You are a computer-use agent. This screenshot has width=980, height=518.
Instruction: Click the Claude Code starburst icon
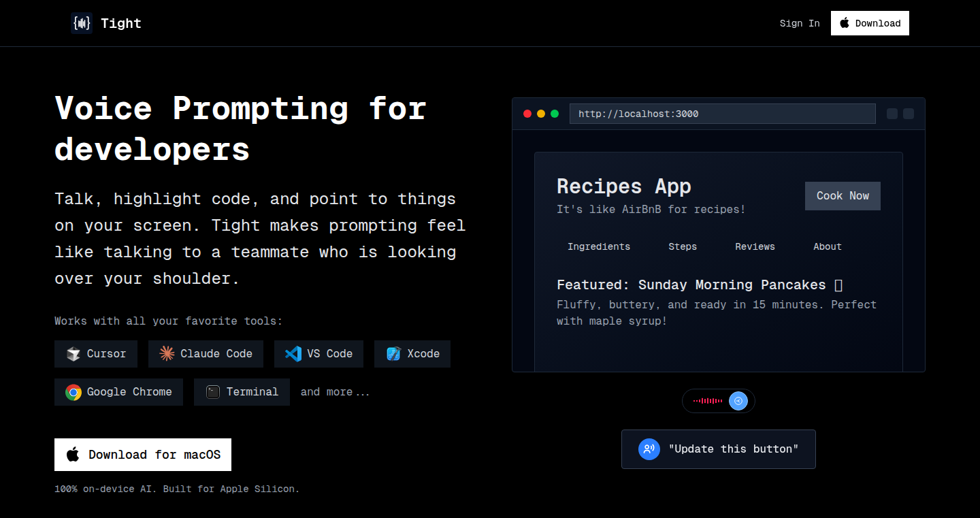point(167,354)
